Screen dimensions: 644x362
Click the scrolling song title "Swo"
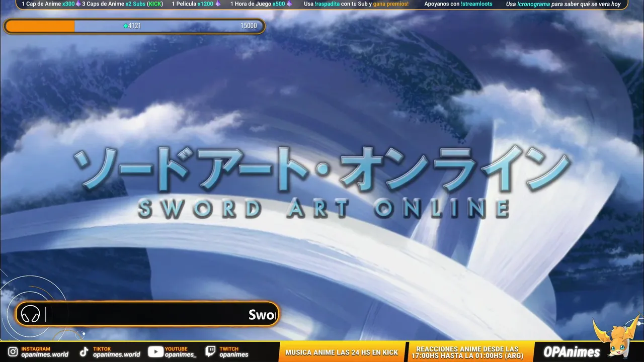click(263, 315)
